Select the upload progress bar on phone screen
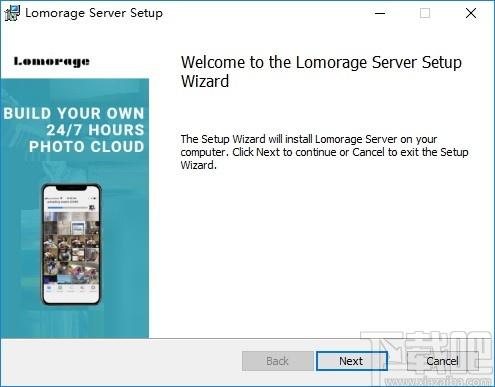Screen dimensions: 495x387 click(68, 207)
